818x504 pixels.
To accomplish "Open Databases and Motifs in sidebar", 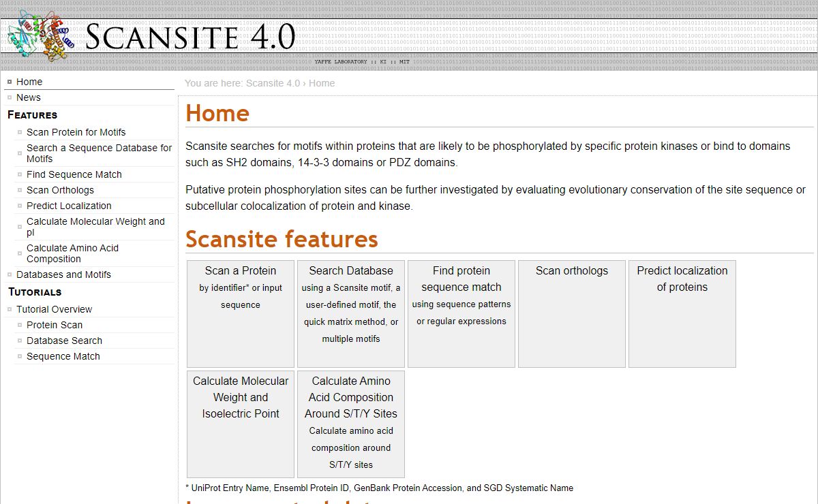I will pyautogui.click(x=63, y=274).
